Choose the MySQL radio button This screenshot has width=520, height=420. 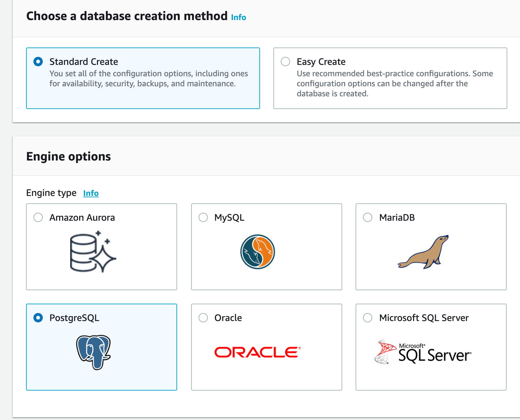click(x=203, y=217)
